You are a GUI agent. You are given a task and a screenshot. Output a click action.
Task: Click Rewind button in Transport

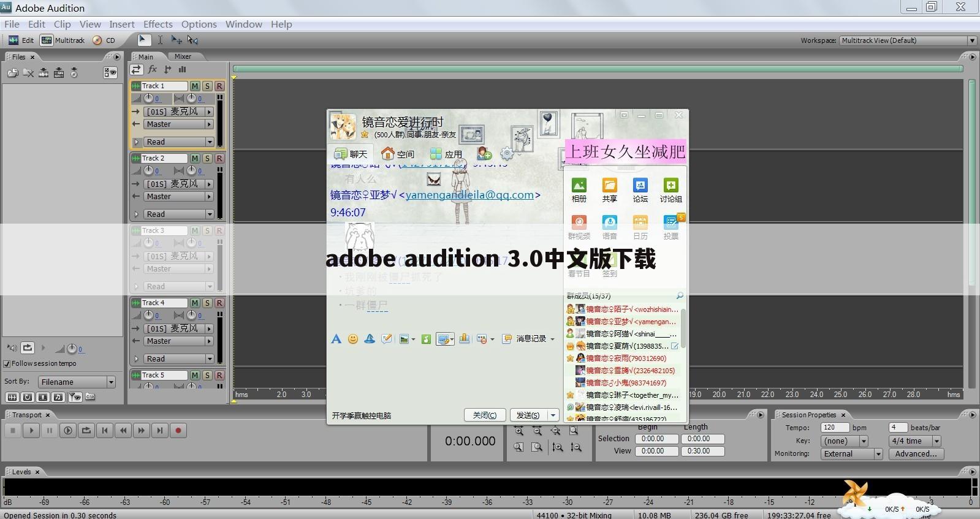123,430
